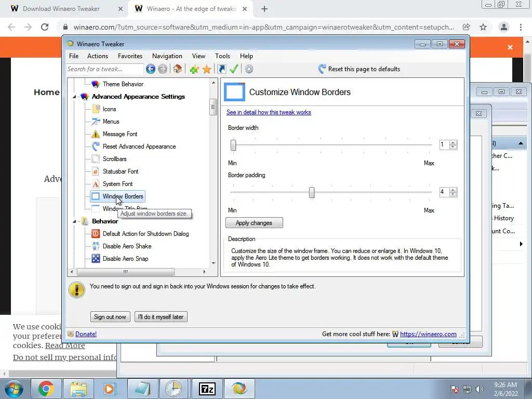532x399 pixels.
Task: Open 7-Zip from the taskbar
Action: click(207, 389)
